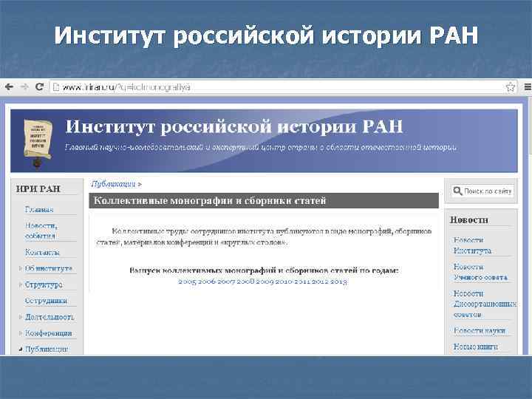Open the 2005 publications year link
Image resolution: width=532 pixels, height=399 pixels.
point(187,282)
